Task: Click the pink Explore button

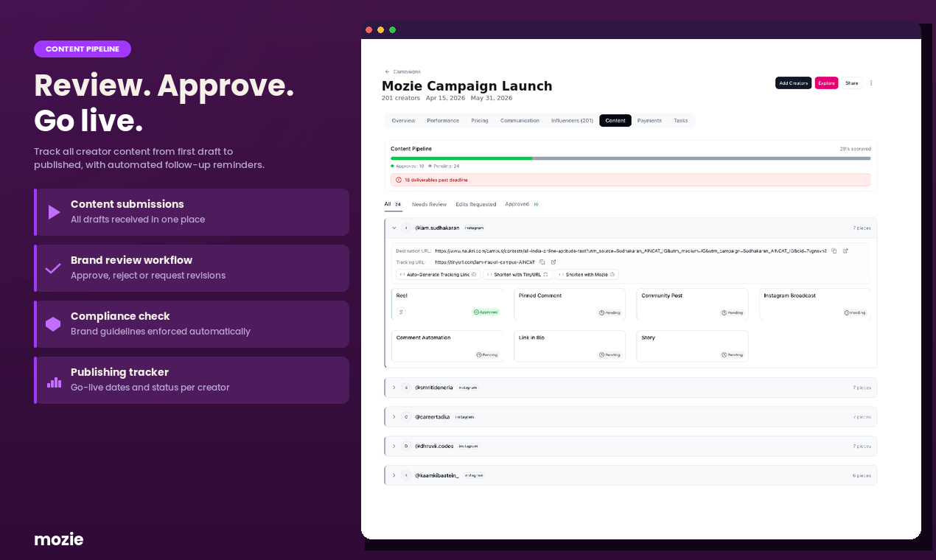Action: (826, 83)
